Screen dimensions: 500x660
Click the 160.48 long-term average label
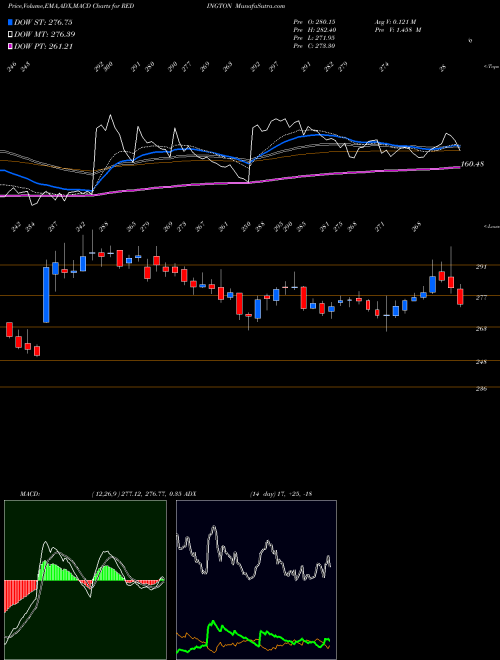(x=472, y=164)
